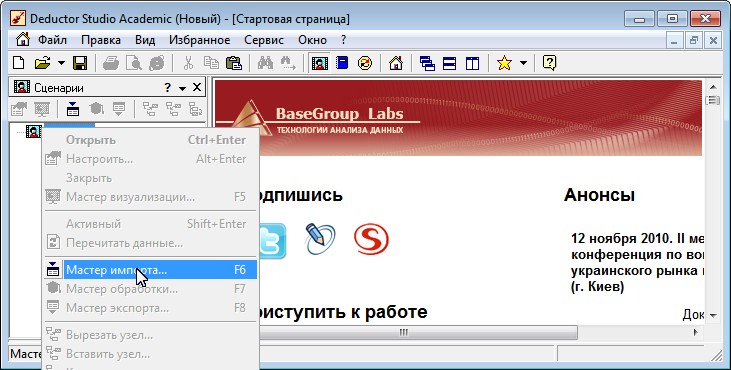Choose Активный in the context menu
Screen dimensions: 731x370
tap(151, 224)
